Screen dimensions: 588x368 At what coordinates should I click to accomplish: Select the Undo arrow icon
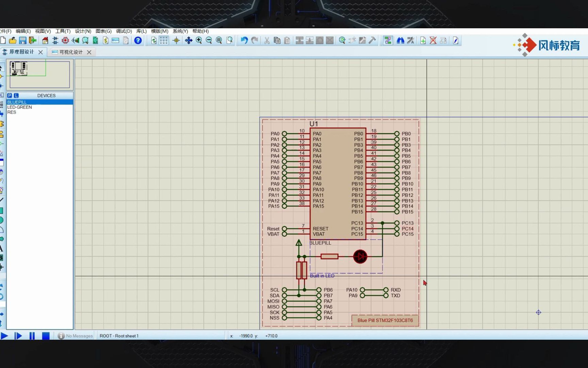pos(244,40)
